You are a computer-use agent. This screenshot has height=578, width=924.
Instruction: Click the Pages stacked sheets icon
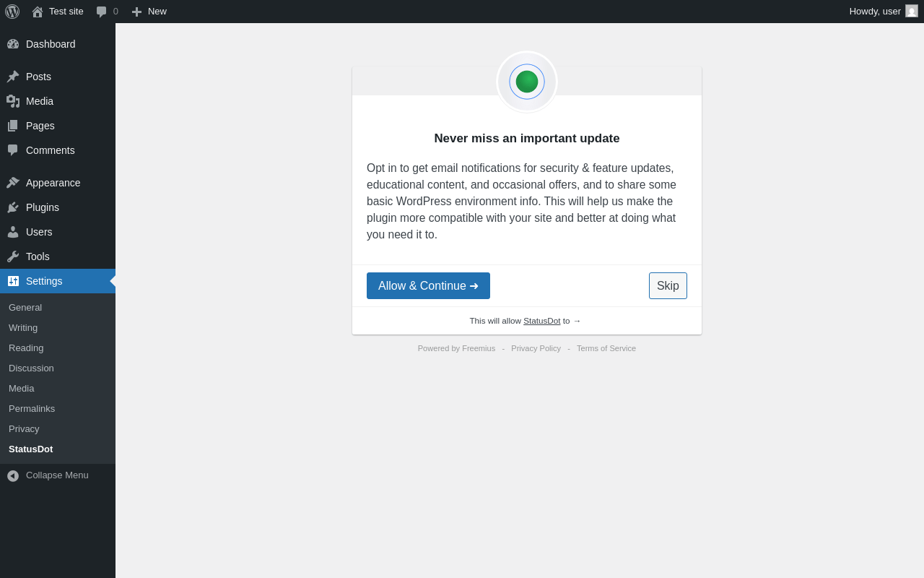(13, 126)
